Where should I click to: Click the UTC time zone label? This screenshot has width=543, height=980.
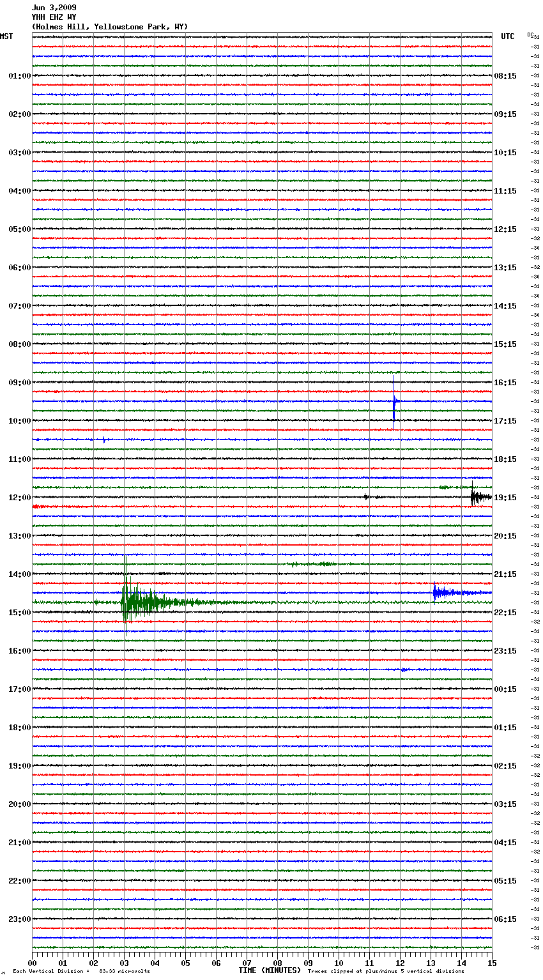tap(508, 36)
